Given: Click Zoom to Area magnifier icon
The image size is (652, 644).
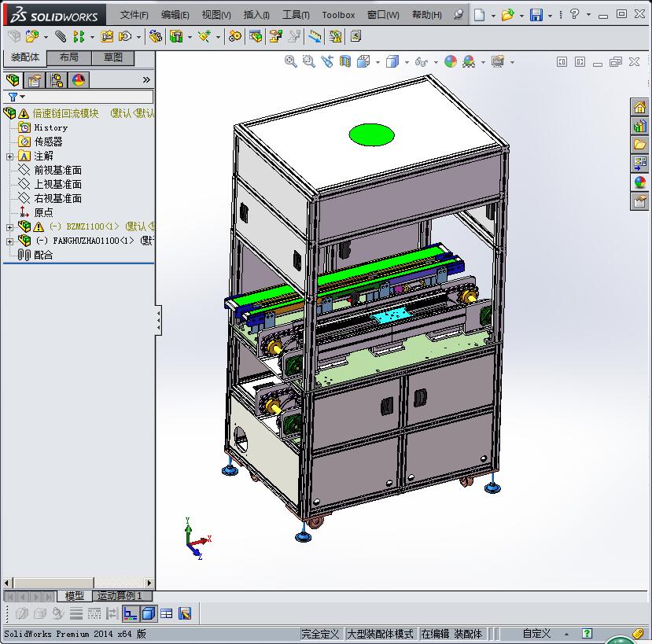Looking at the screenshot, I should coord(308,61).
